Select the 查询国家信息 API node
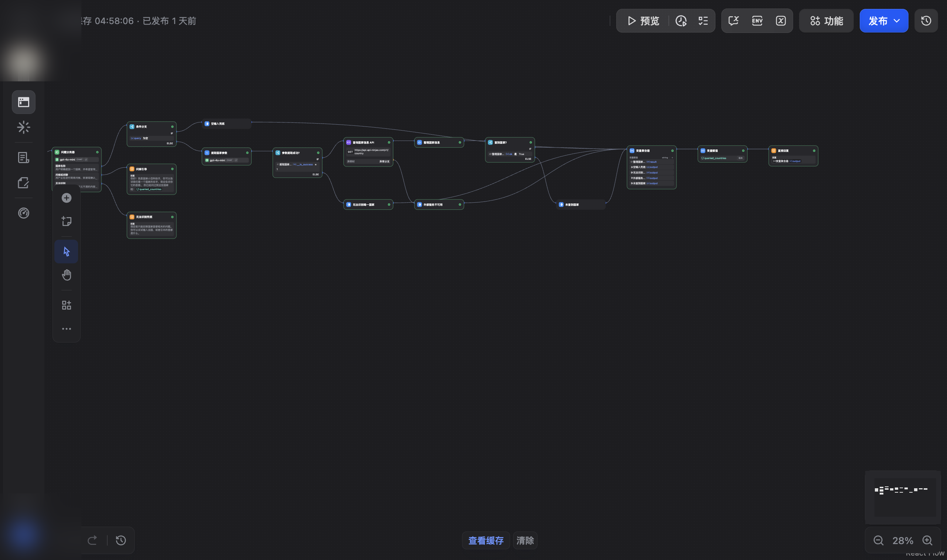The image size is (947, 560). coord(368,152)
